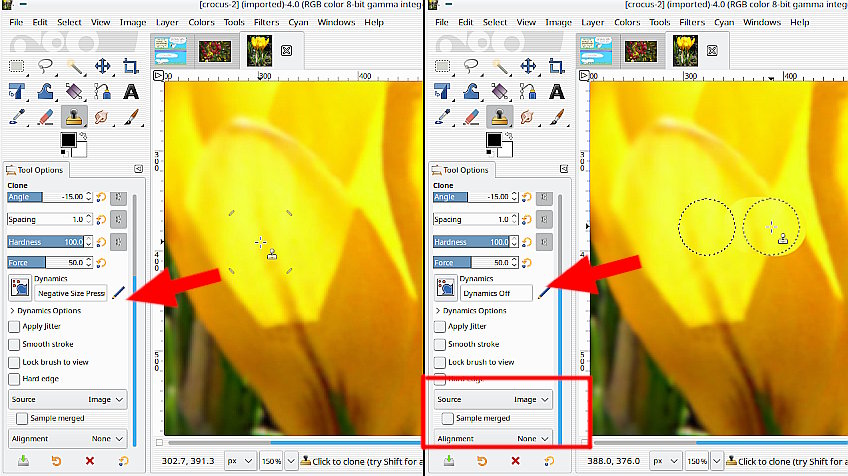Open 150% zoom dropdown in left window
848x476 pixels.
pyautogui.click(x=291, y=461)
